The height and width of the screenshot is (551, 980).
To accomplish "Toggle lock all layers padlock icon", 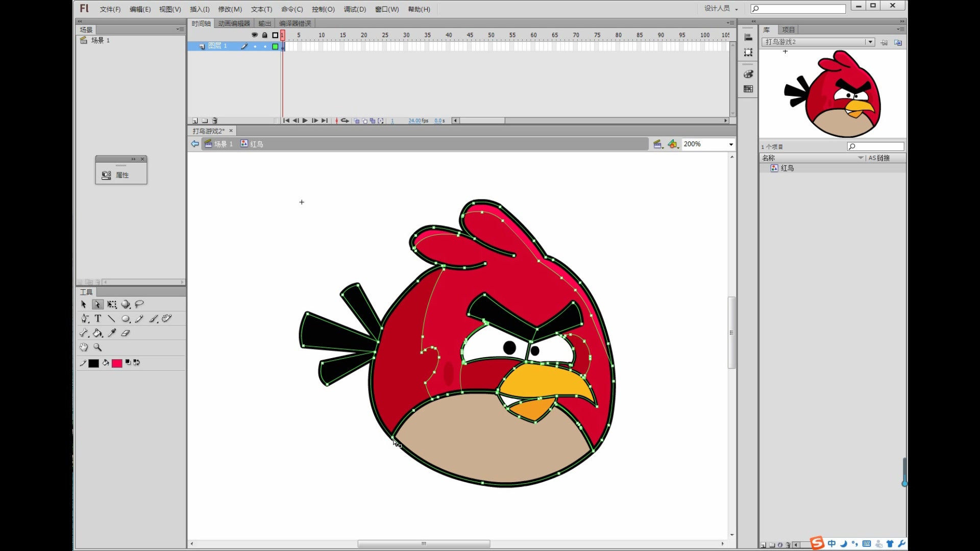I will pos(265,35).
